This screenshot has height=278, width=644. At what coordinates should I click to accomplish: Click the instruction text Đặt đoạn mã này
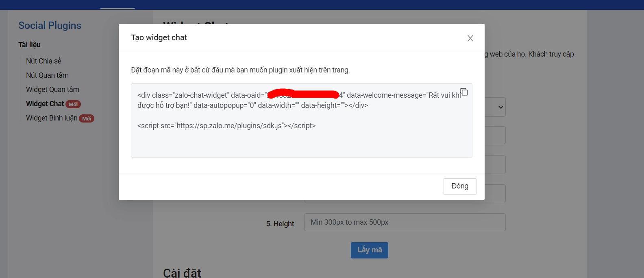point(240,70)
